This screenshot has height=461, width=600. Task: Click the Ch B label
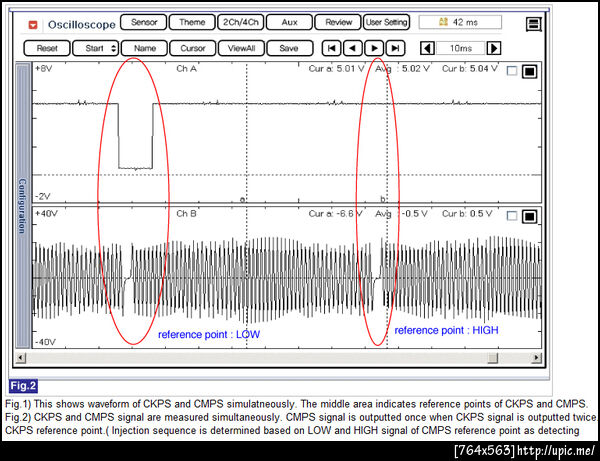coord(186,213)
